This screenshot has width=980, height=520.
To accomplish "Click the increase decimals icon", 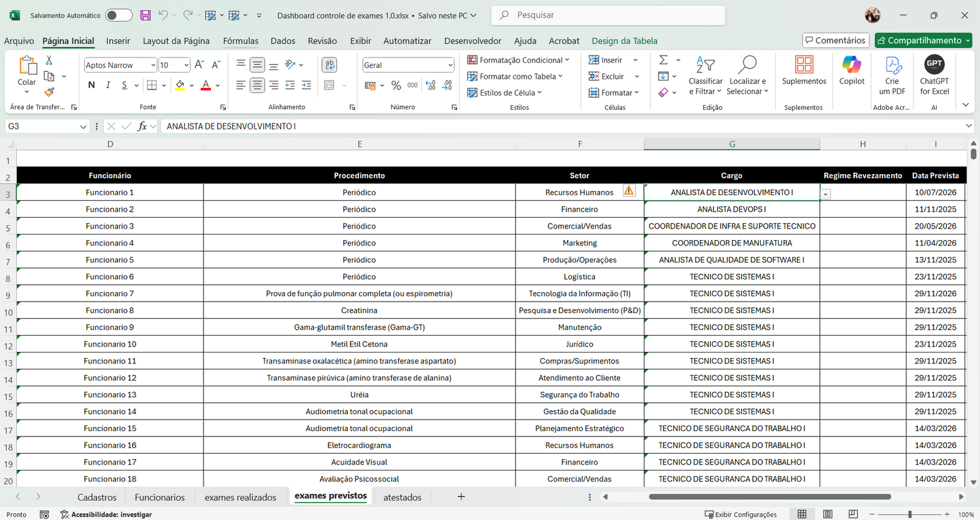I will (429, 84).
